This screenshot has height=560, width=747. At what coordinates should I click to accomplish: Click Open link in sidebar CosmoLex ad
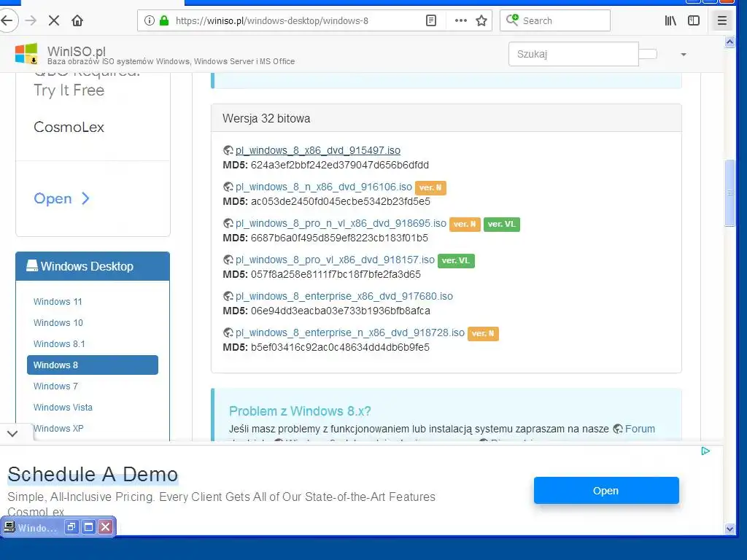[x=53, y=198]
